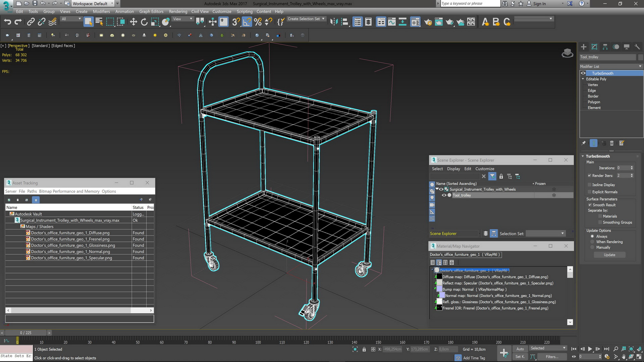Open the Workspace Default dropdown

coord(93,4)
